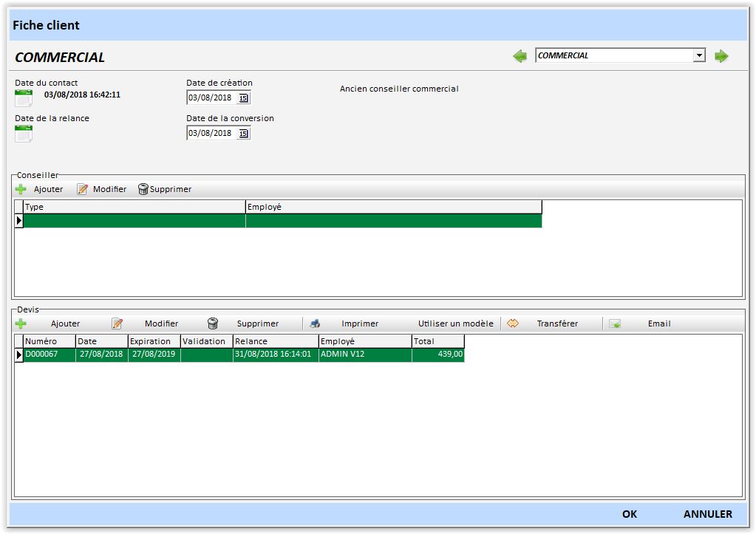
Task: Click the Transférer arrows icon
Action: pyautogui.click(x=513, y=324)
